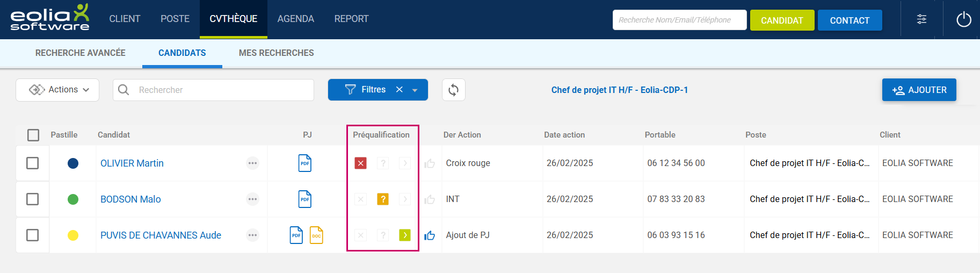The image size is (980, 273).
Task: Open the Filtres dropdown arrow
Action: point(415,90)
